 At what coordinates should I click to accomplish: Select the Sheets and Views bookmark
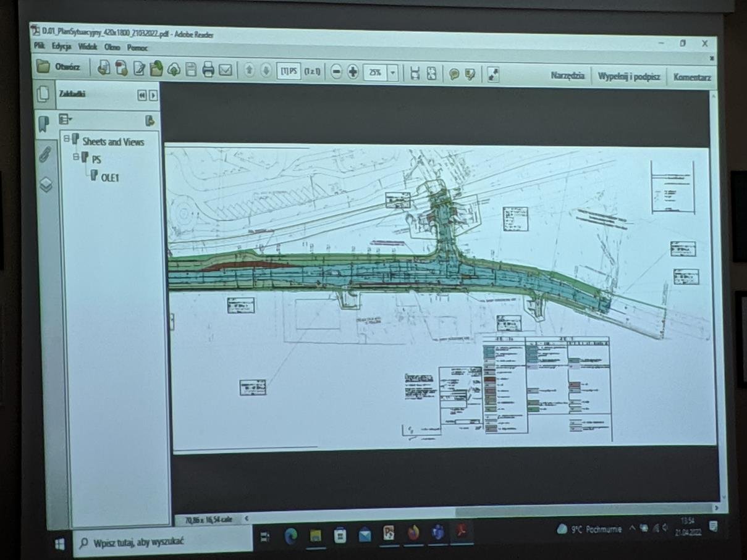(113, 141)
